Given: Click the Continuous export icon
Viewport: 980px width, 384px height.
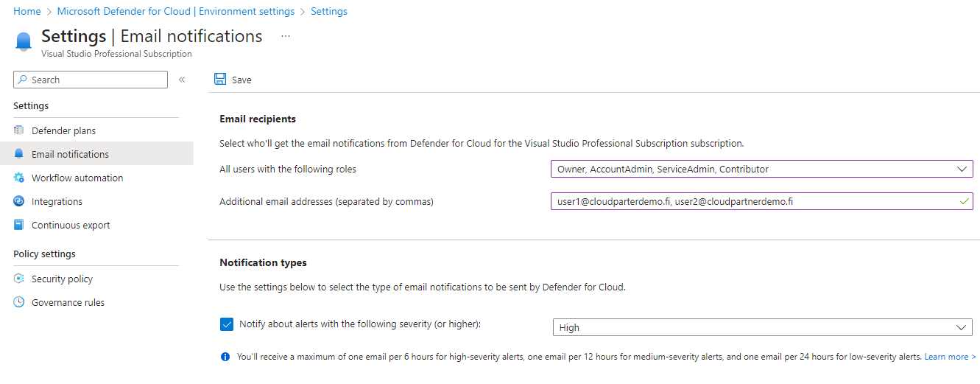Looking at the screenshot, I should point(19,225).
